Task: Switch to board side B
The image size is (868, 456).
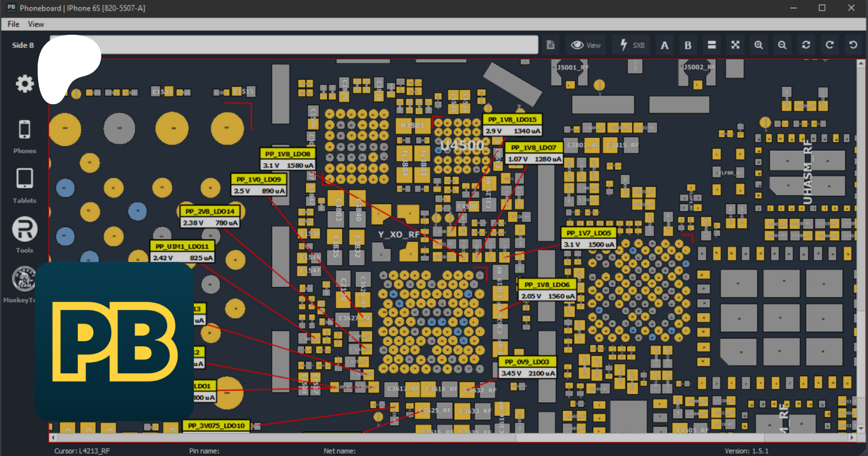Action: [x=688, y=45]
